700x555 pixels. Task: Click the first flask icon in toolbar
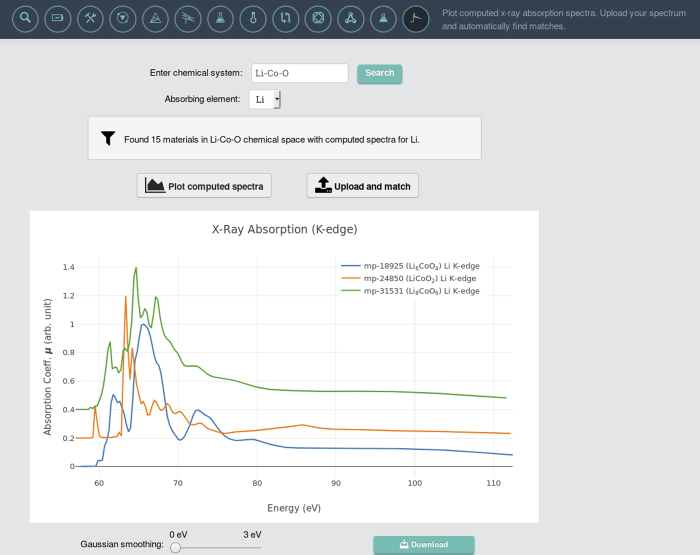(221, 18)
